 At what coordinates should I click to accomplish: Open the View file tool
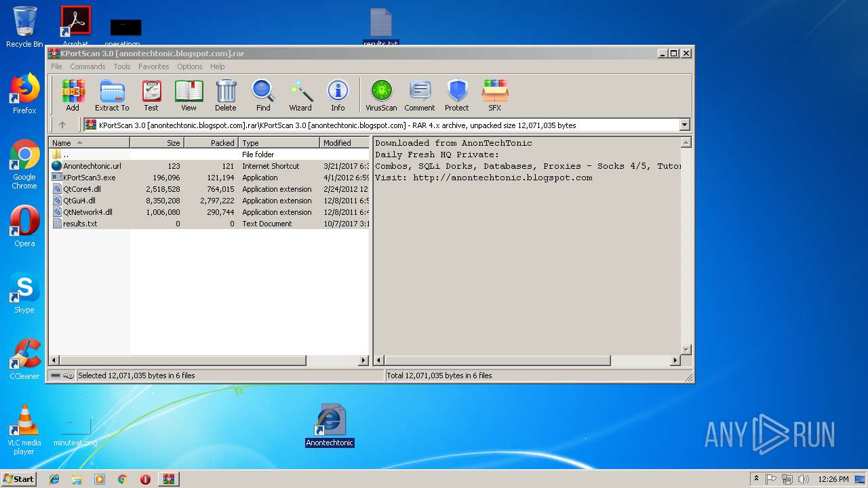[x=189, y=95]
